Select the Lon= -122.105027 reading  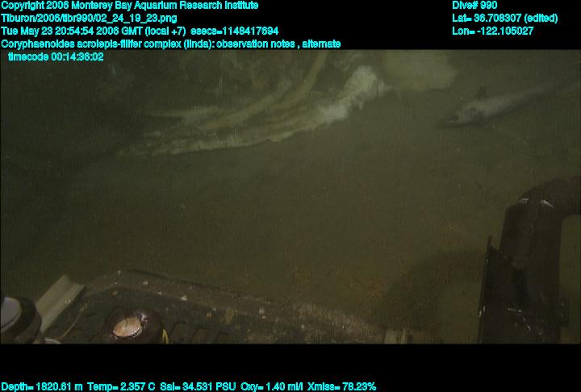(x=493, y=31)
